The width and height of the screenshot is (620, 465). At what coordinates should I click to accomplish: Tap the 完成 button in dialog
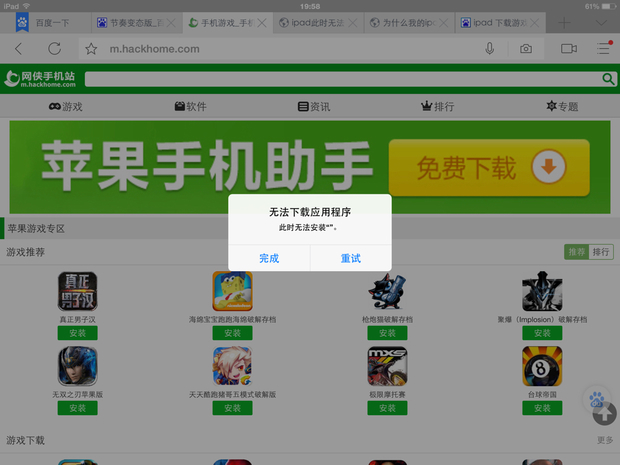click(269, 258)
